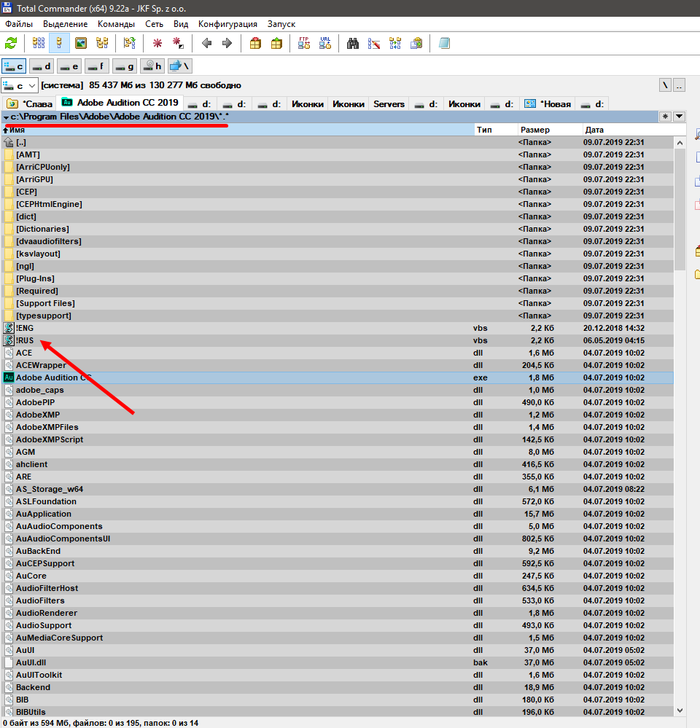Open the directory history dropdown arrow
The image size is (700, 728).
pyautogui.click(x=679, y=117)
